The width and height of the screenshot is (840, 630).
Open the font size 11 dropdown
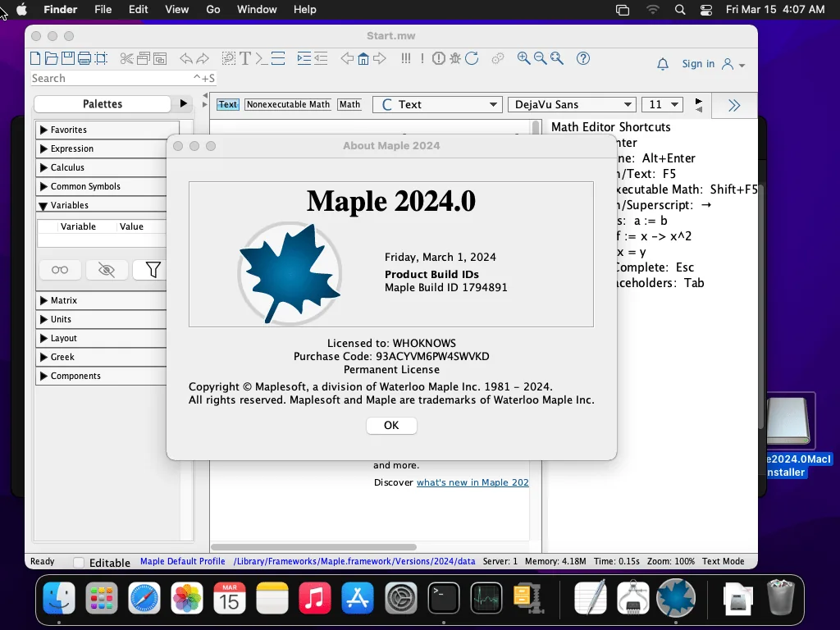coord(662,104)
